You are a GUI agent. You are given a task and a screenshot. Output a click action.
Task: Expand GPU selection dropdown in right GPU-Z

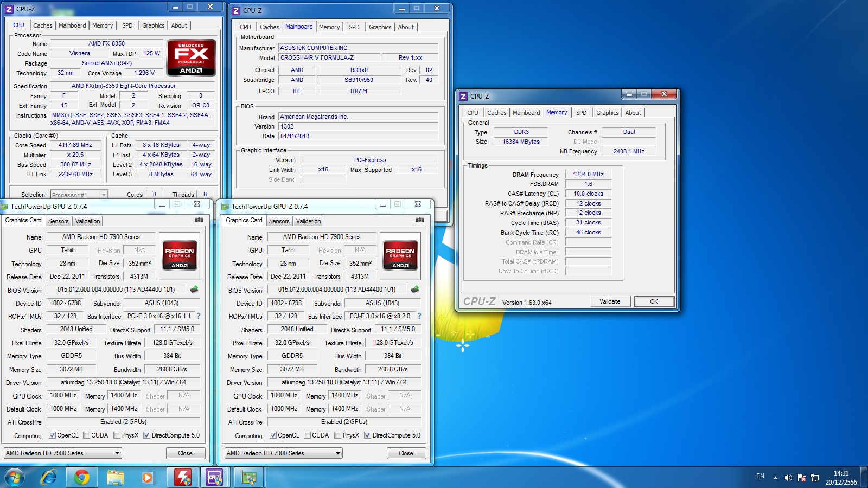338,453
